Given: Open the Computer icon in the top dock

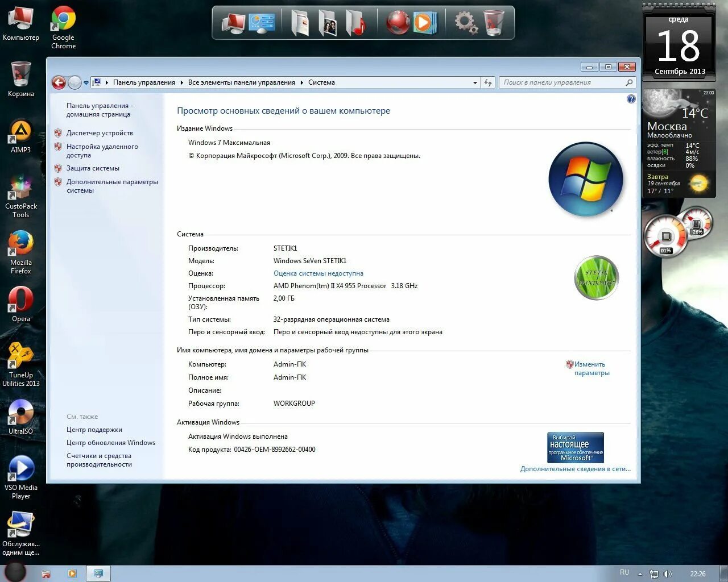Looking at the screenshot, I should [x=233, y=23].
